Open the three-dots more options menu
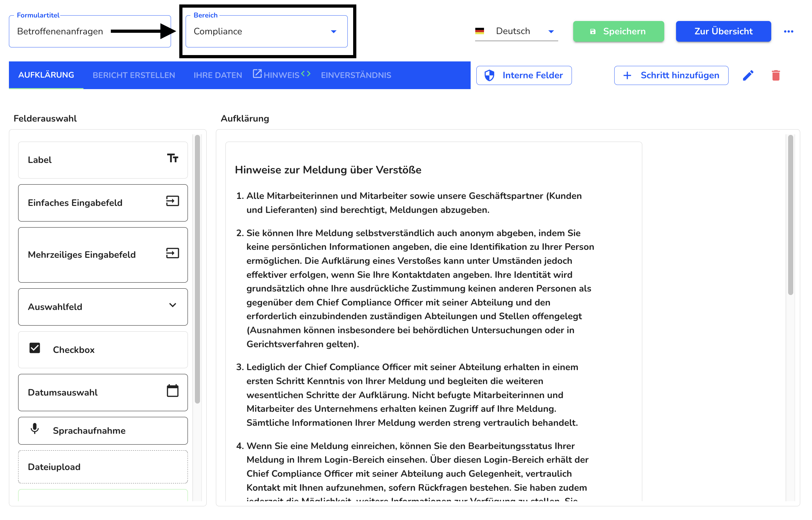Image resolution: width=812 pixels, height=520 pixels. click(788, 32)
